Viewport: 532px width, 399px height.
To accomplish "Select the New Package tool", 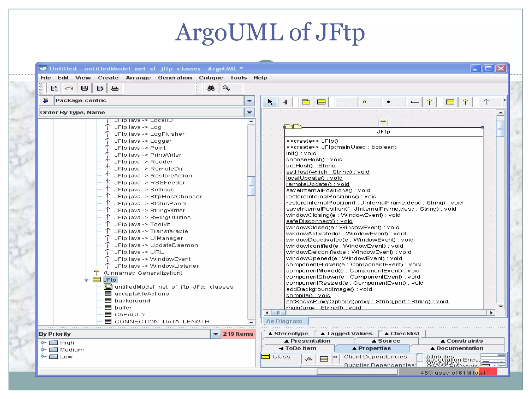I will click(x=306, y=102).
